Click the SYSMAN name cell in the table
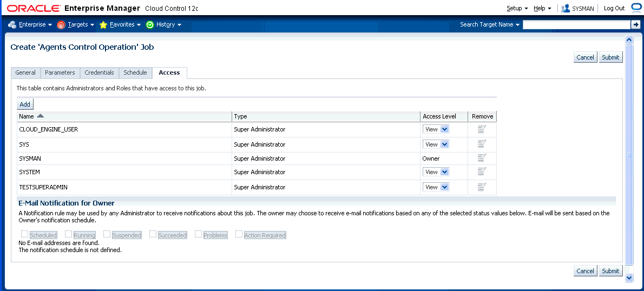This screenshot has width=644, height=291. (x=124, y=158)
